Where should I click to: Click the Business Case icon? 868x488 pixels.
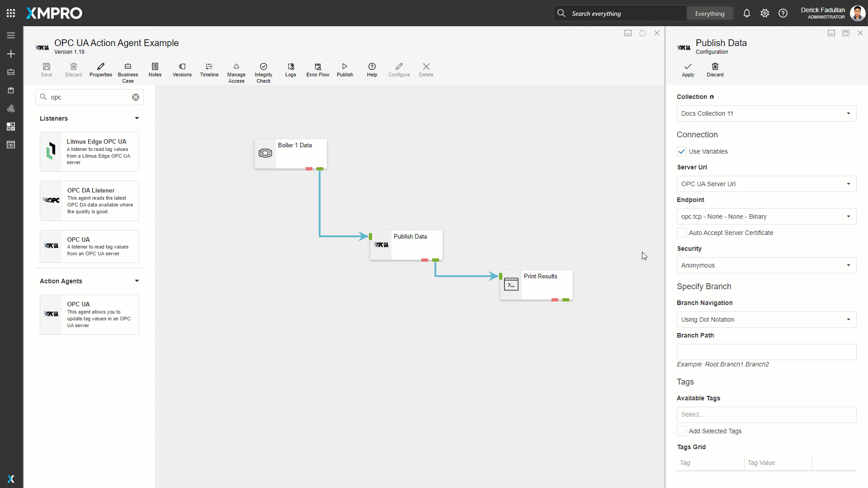[128, 67]
